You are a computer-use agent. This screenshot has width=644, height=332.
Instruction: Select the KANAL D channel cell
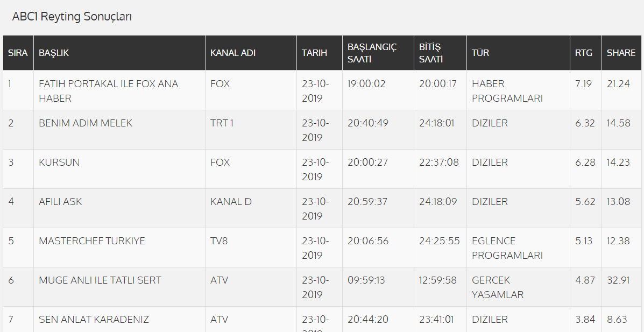[231, 202]
